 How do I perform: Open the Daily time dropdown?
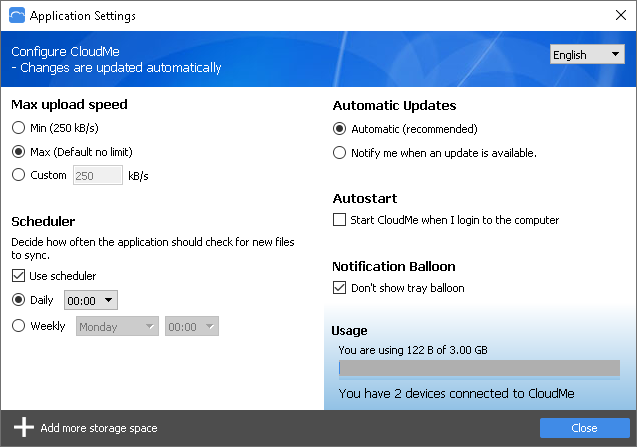pos(91,300)
